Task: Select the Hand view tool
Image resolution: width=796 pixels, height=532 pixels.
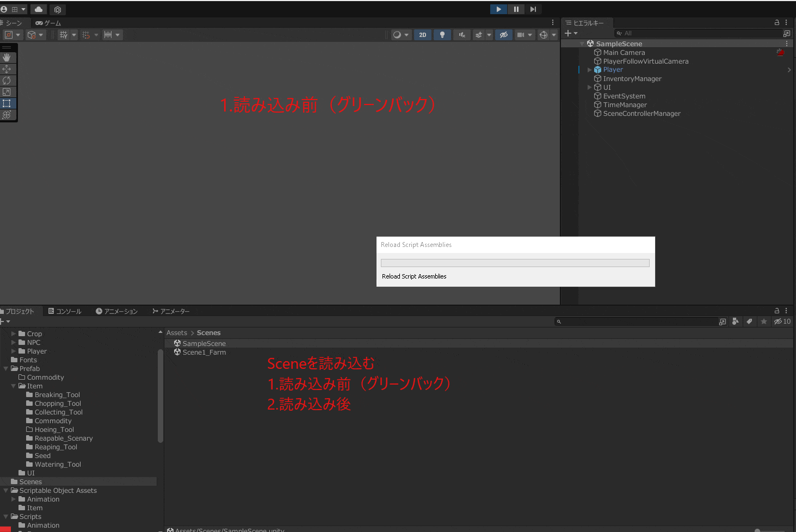Action: [x=7, y=57]
